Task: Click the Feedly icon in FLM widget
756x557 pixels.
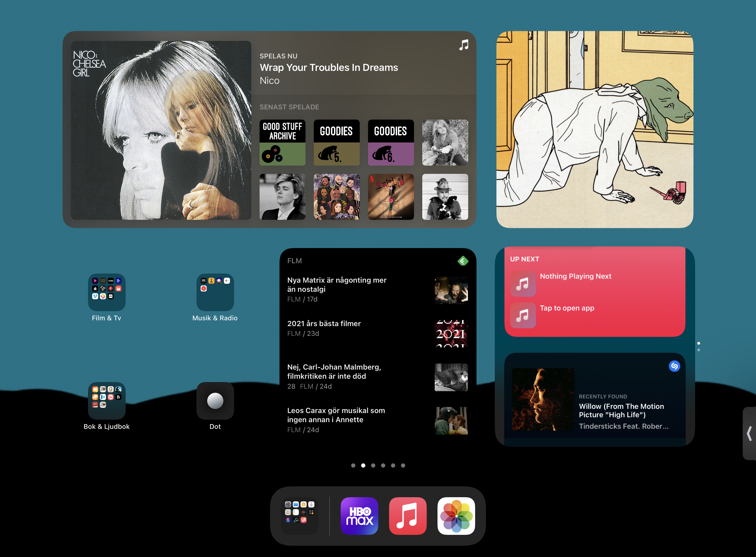Action: click(463, 261)
